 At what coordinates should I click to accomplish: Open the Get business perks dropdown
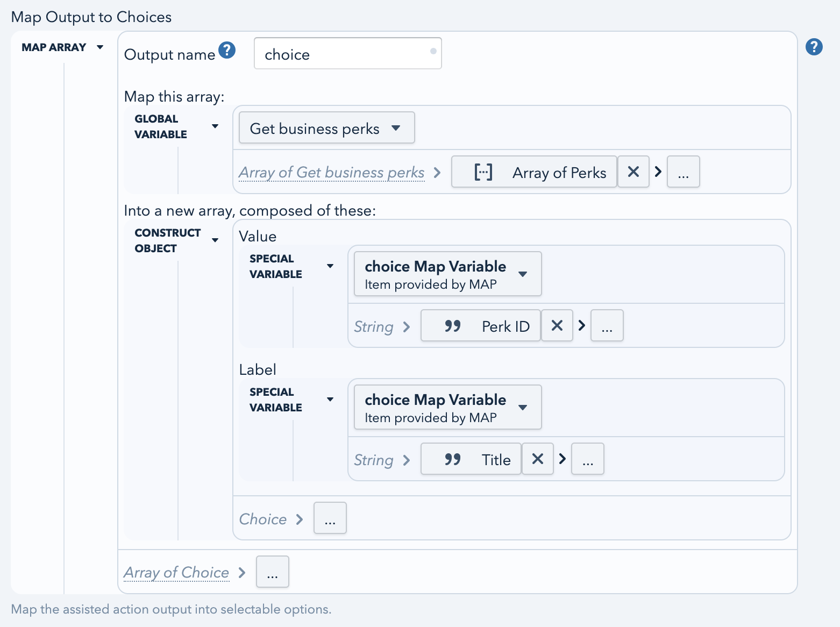[326, 128]
